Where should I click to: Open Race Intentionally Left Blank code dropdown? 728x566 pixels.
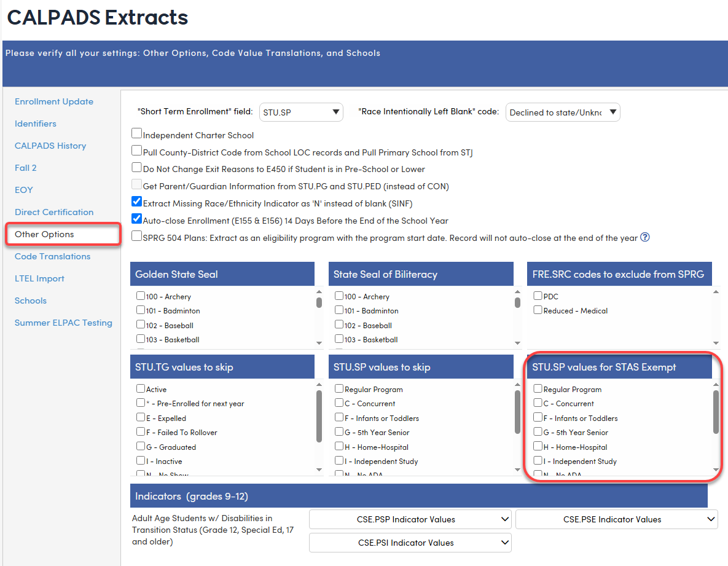[x=563, y=112]
